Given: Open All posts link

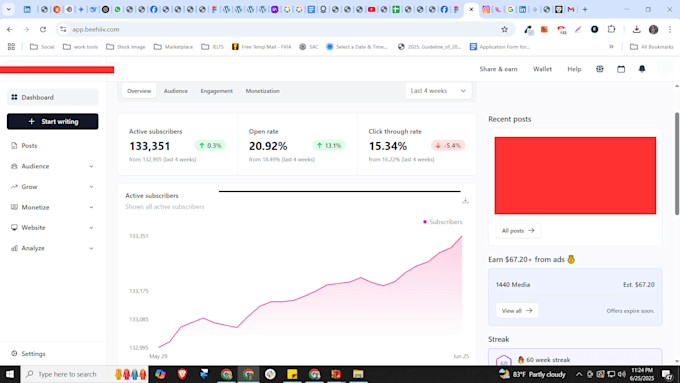Looking at the screenshot, I should (518, 231).
